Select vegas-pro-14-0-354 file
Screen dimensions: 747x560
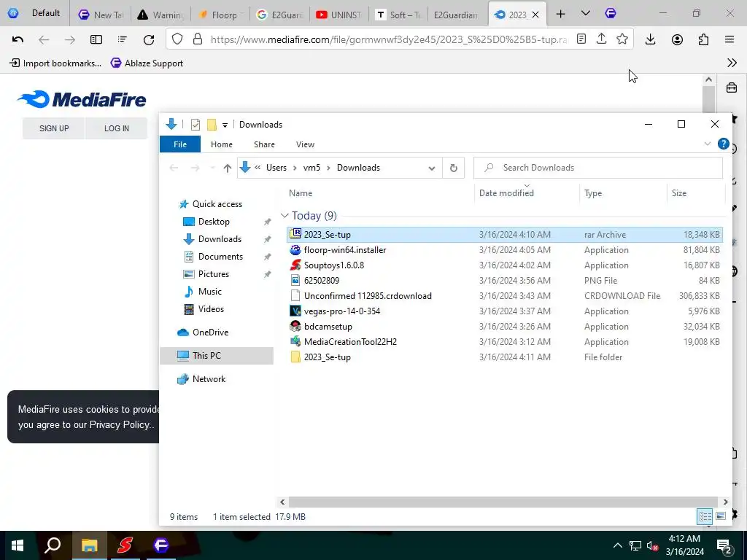(505, 311)
